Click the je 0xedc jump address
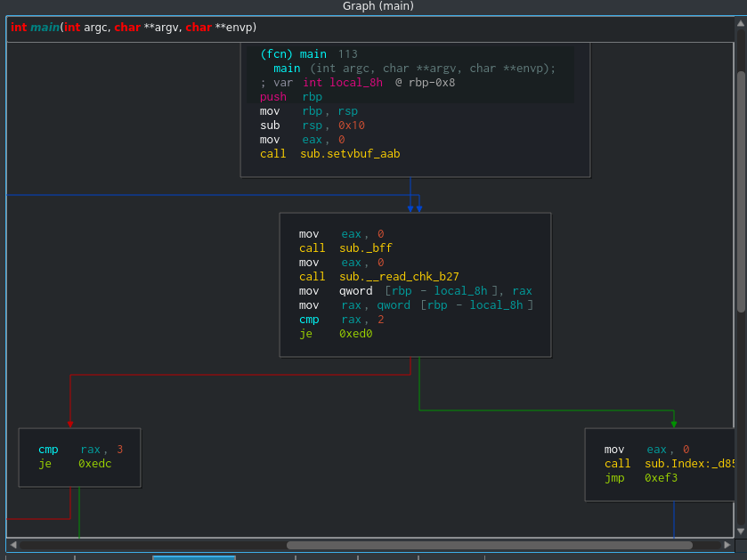747x560 pixels. pyautogui.click(x=94, y=464)
